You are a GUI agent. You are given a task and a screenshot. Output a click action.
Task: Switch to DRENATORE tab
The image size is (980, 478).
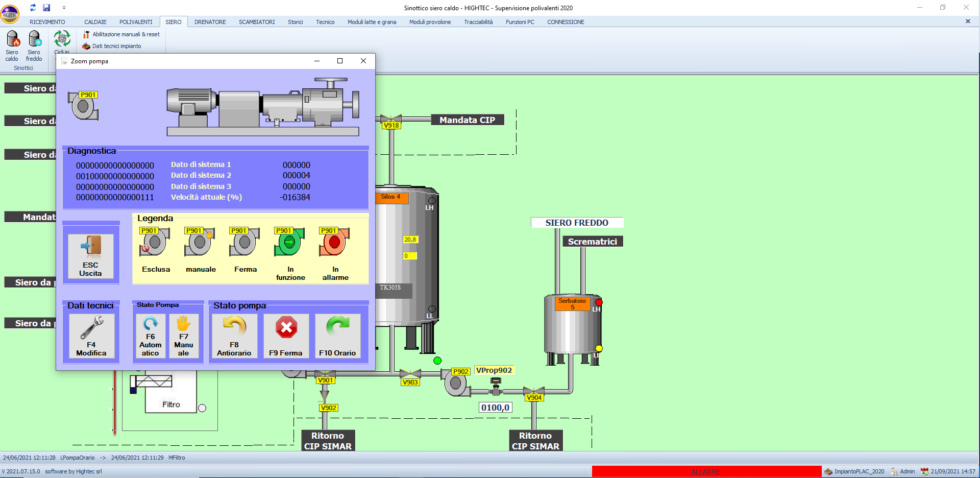pyautogui.click(x=210, y=22)
